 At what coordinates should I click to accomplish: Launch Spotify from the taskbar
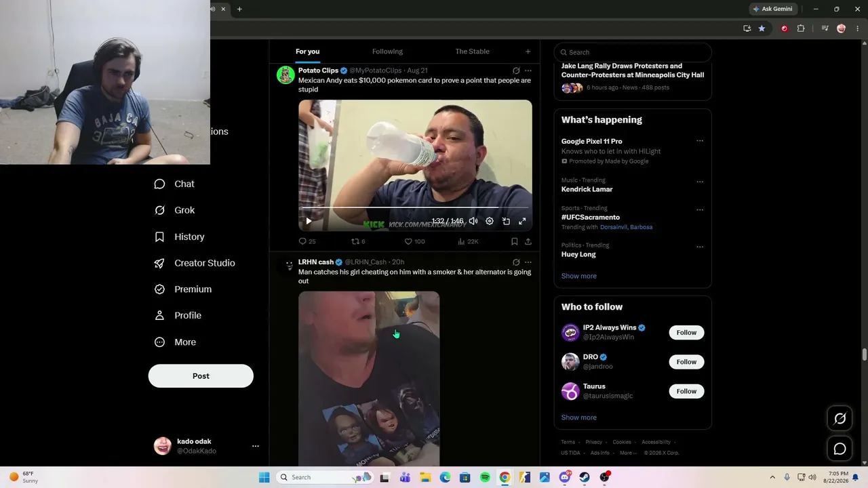click(485, 477)
